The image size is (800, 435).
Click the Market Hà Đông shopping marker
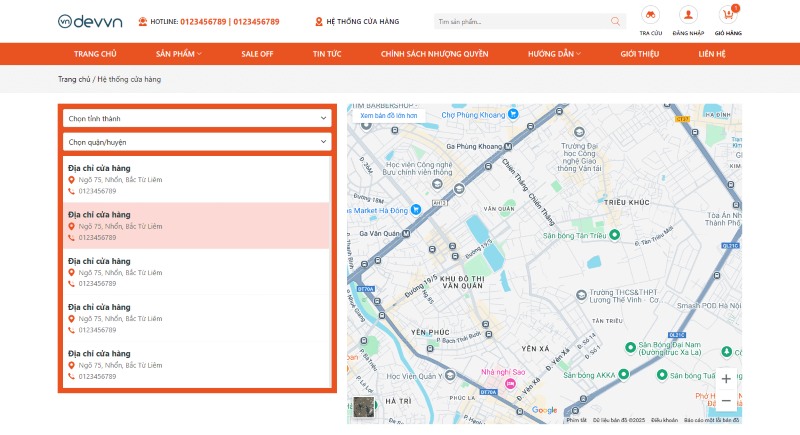pyautogui.click(x=416, y=209)
